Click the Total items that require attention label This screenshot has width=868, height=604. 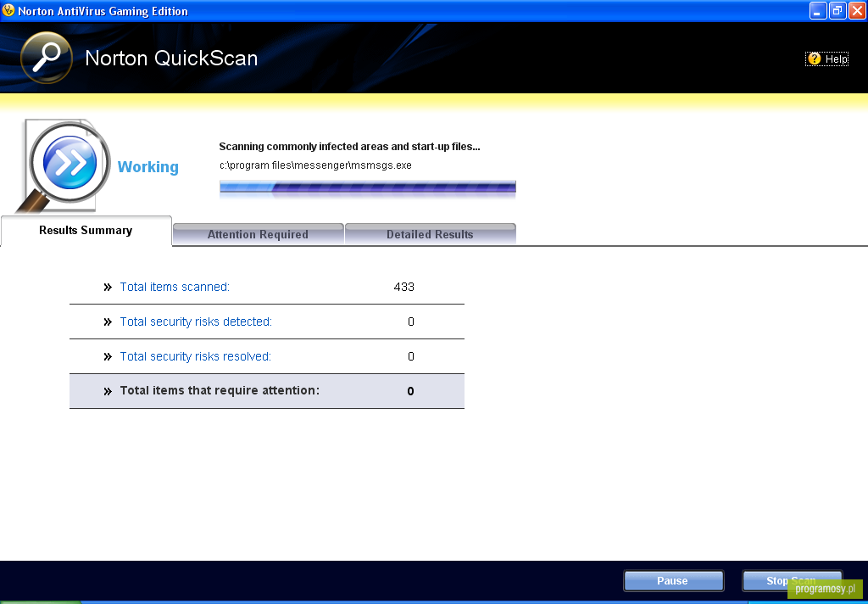[220, 391]
